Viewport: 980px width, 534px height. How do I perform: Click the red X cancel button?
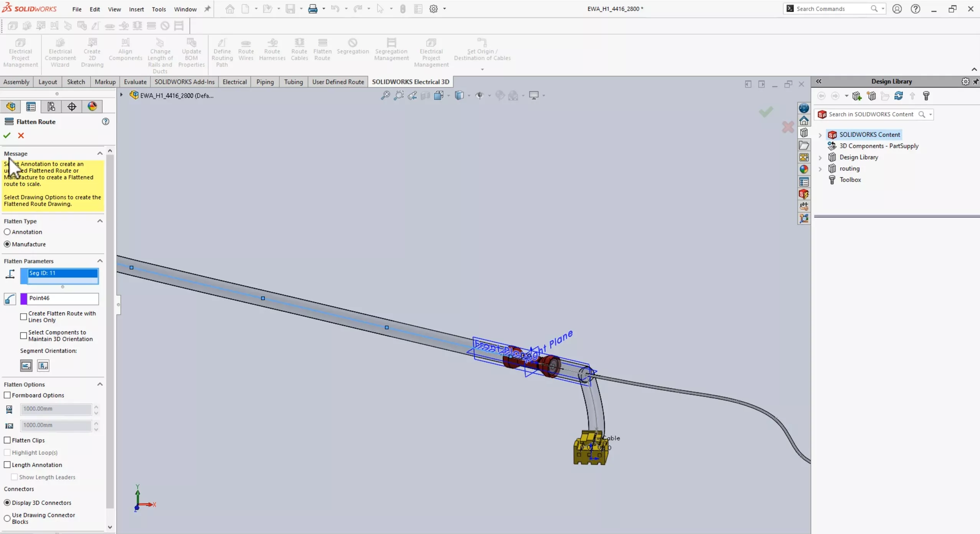pos(21,135)
